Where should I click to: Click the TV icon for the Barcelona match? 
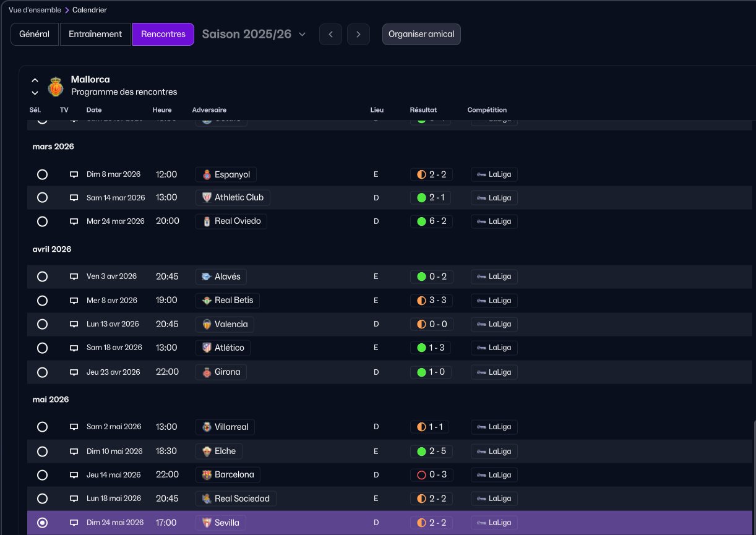pyautogui.click(x=74, y=475)
